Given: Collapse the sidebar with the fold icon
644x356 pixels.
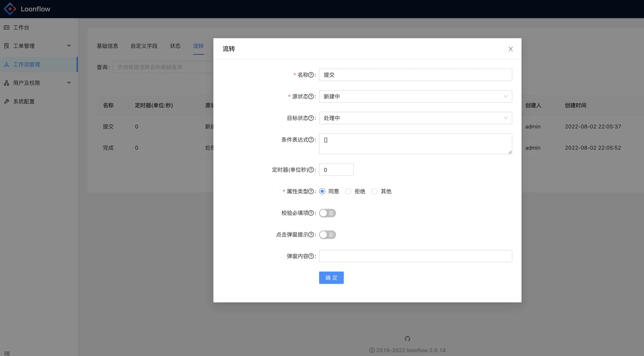Looking at the screenshot, I should pyautogui.click(x=7, y=353).
